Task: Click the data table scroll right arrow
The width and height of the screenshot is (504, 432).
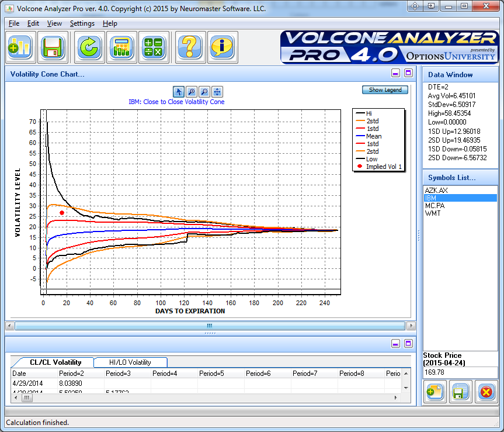Action: pos(396,398)
